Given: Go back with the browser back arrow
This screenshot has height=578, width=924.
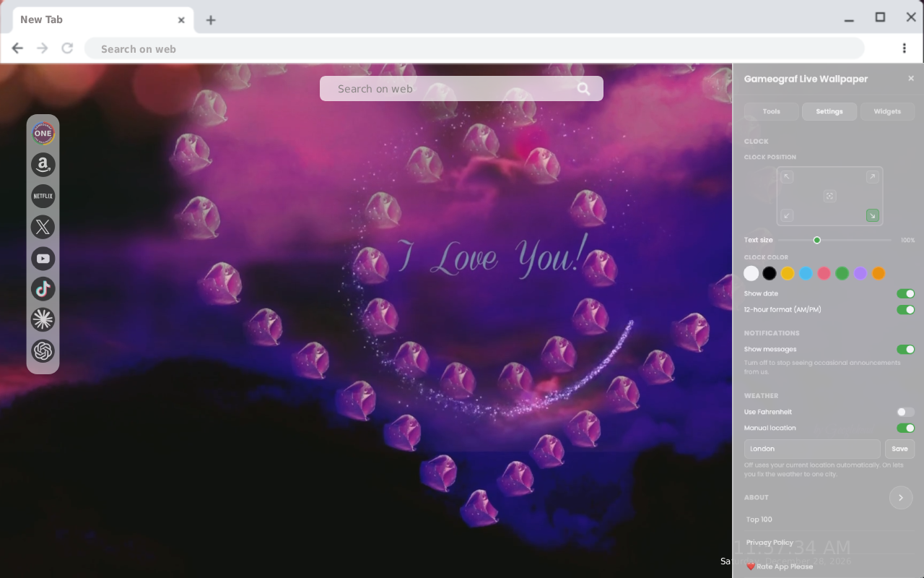Looking at the screenshot, I should (x=17, y=48).
